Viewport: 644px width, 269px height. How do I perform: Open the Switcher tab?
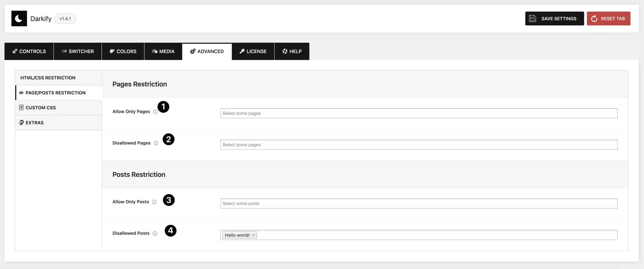78,51
